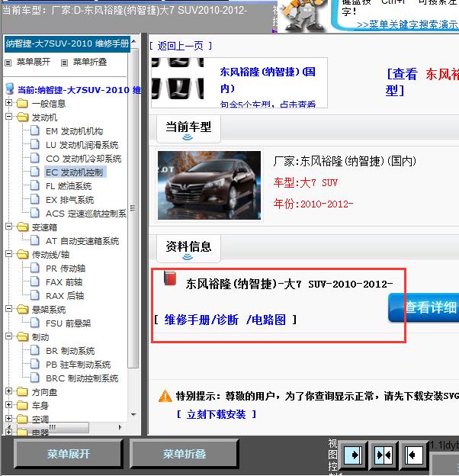Open PB 驻车制动系统 entry
Viewport: 459px width, 476px height.
(79, 365)
